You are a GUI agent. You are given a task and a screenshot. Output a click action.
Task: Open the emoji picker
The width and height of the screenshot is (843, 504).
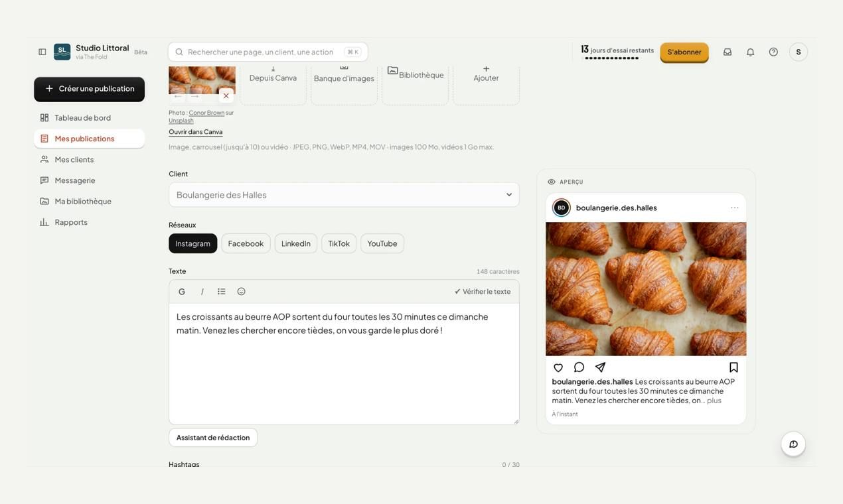point(242,291)
